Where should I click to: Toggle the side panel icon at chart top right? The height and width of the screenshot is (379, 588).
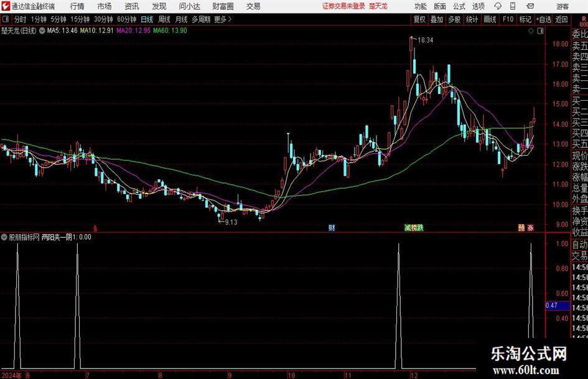(x=540, y=31)
